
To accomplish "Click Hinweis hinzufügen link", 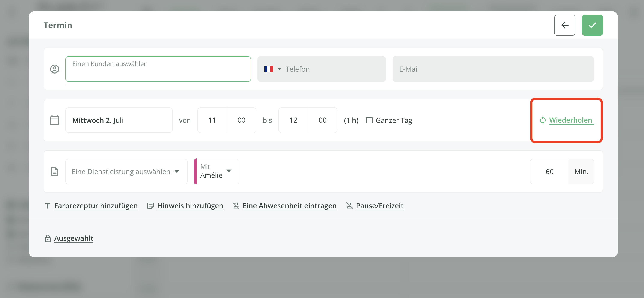I will [190, 206].
